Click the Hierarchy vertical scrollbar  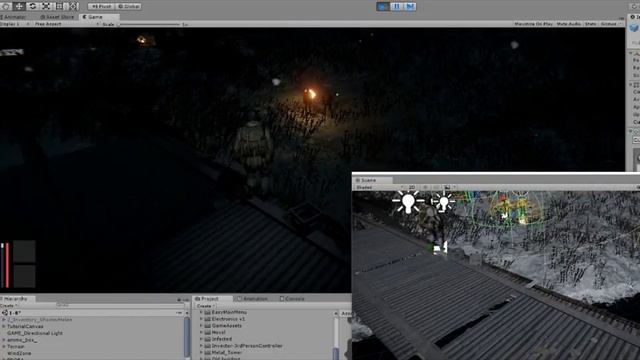coord(187,338)
